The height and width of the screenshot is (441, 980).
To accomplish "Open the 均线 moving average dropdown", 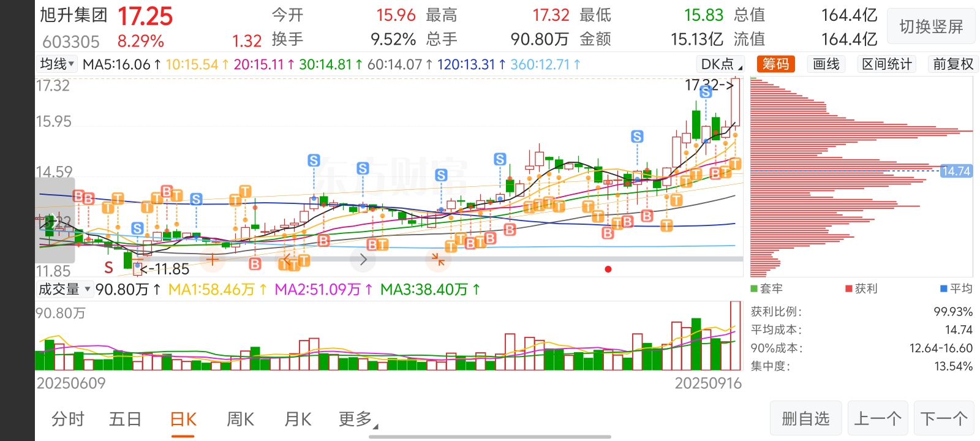I will pos(56,64).
